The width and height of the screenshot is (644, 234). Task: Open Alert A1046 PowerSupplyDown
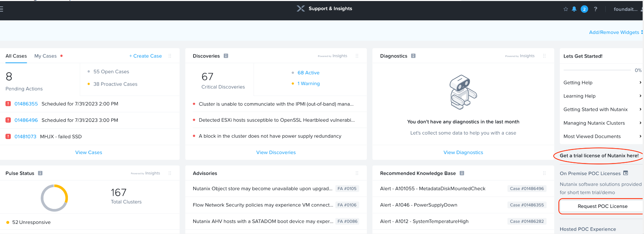click(419, 205)
